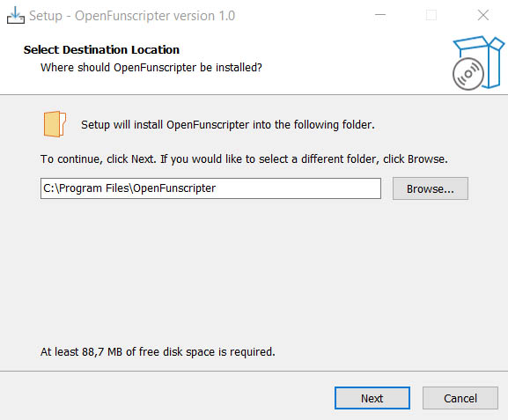Click the 'Setup will install OpenFunscripter' text
Viewport: 508px width, 420px height.
pos(228,125)
